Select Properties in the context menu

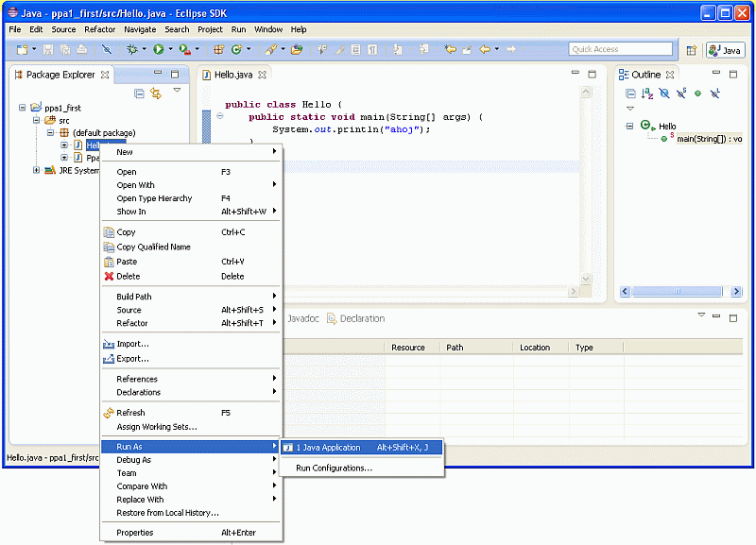(191, 533)
